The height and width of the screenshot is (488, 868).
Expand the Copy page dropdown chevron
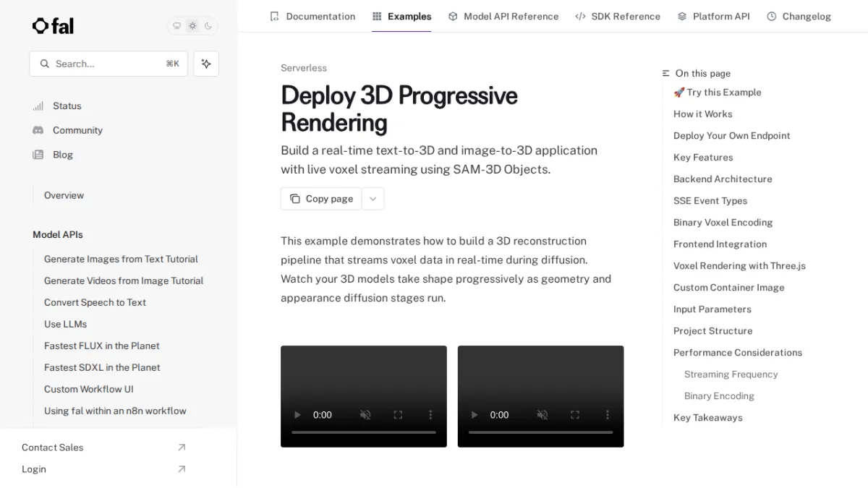[x=373, y=199]
